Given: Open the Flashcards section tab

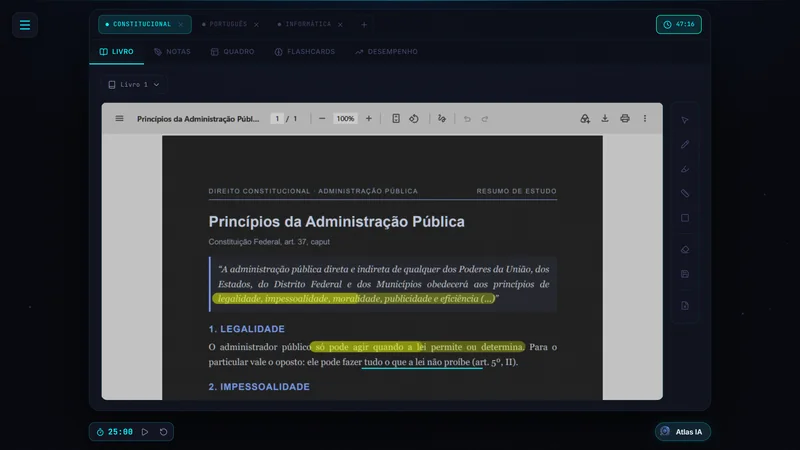Looking at the screenshot, I should (x=305, y=52).
